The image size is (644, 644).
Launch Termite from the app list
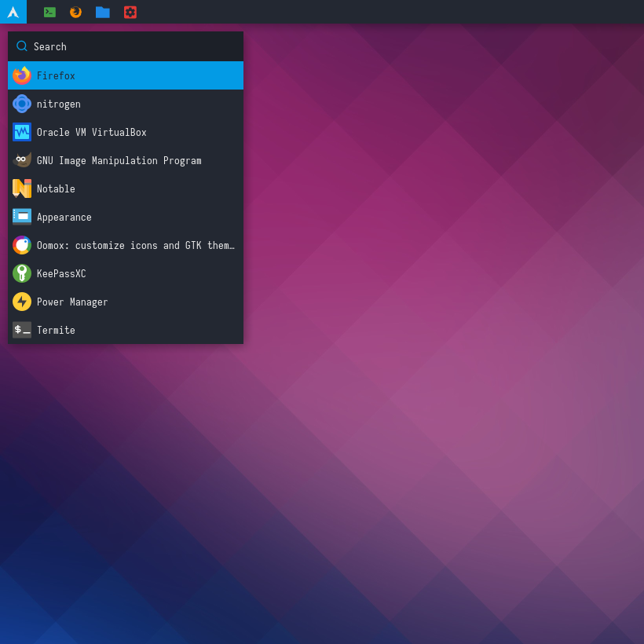pyautogui.click(x=56, y=331)
